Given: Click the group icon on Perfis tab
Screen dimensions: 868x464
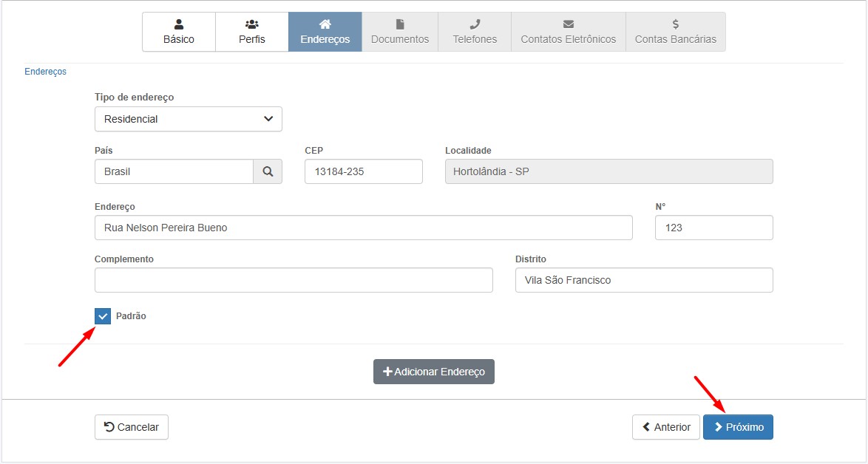Looking at the screenshot, I should tap(251, 24).
